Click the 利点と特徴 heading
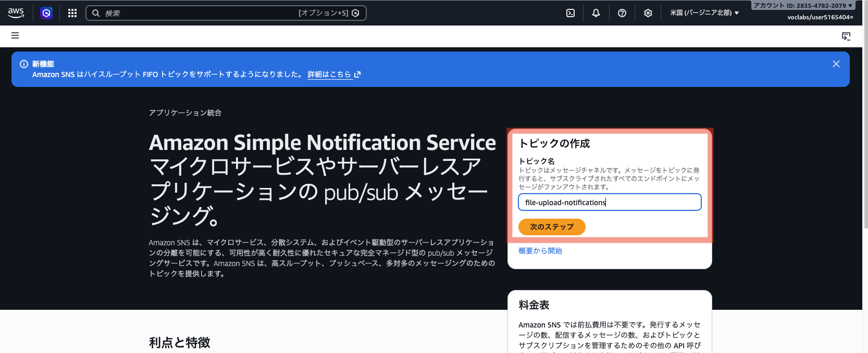 (180, 343)
